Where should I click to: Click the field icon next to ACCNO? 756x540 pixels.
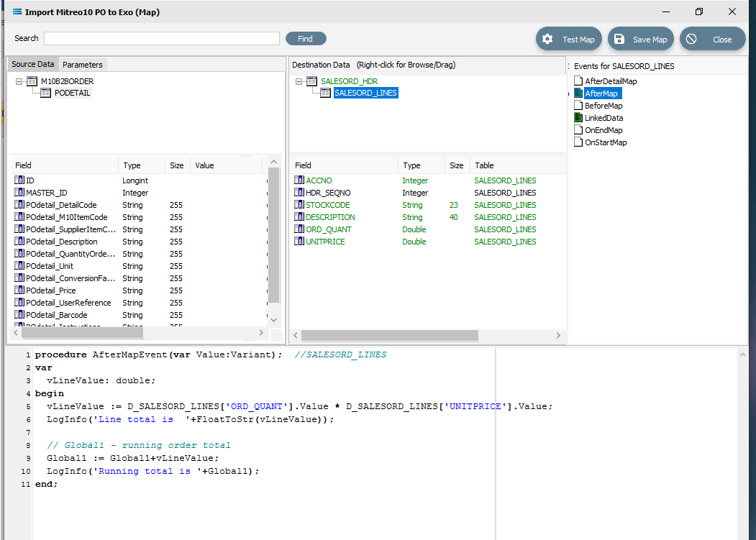pos(299,180)
